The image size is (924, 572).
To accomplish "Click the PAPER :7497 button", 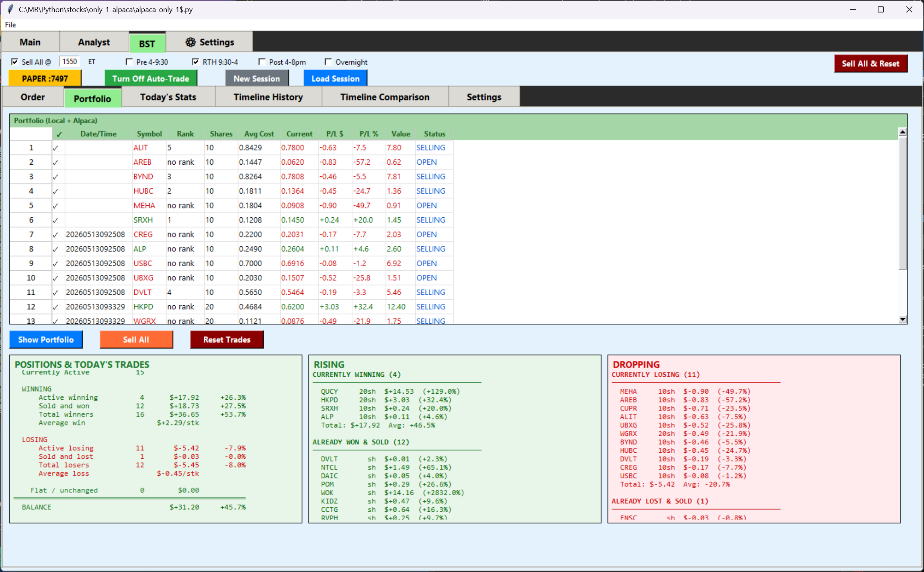I will [x=45, y=78].
